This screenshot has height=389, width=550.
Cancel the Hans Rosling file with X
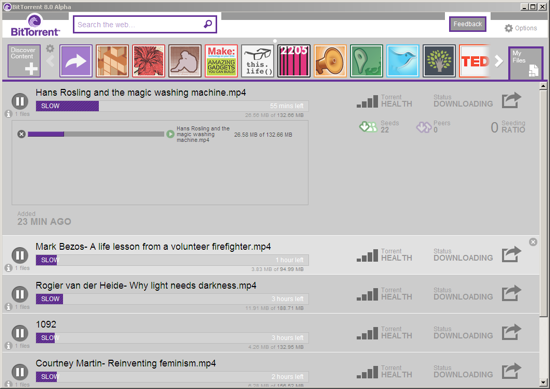(21, 134)
